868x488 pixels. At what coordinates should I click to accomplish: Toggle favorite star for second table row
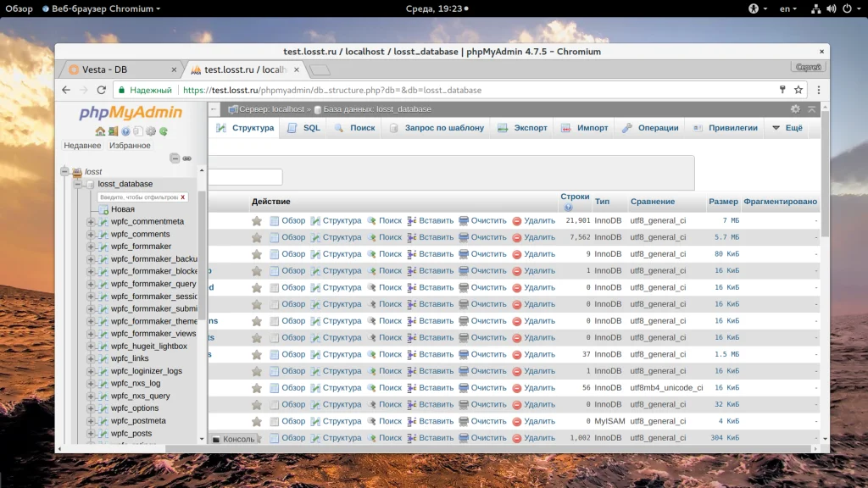(x=257, y=237)
